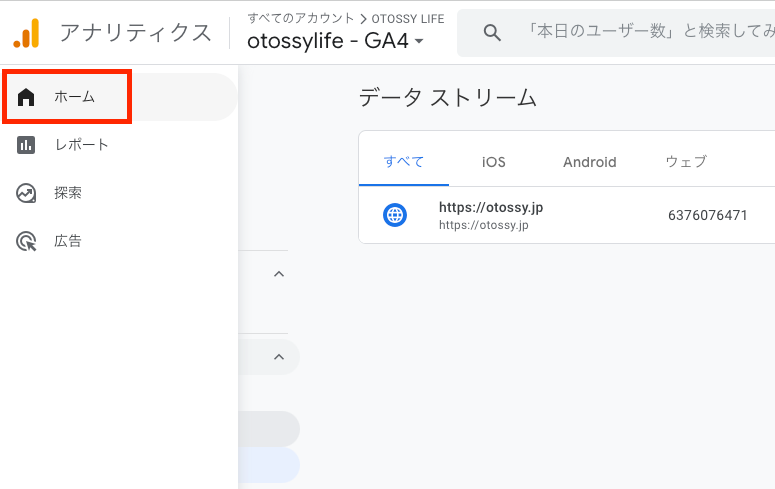Click the Explore (探索) icon
775x489 pixels.
tap(27, 193)
